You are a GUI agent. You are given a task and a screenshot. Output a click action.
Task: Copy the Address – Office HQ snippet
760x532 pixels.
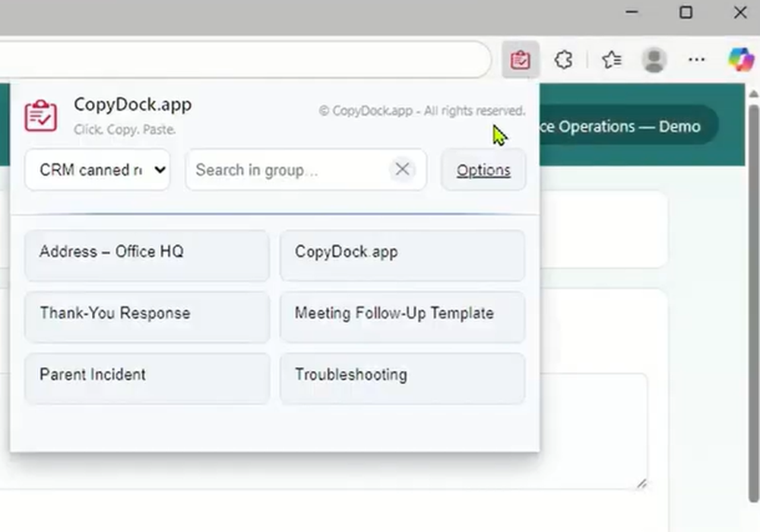tap(146, 256)
